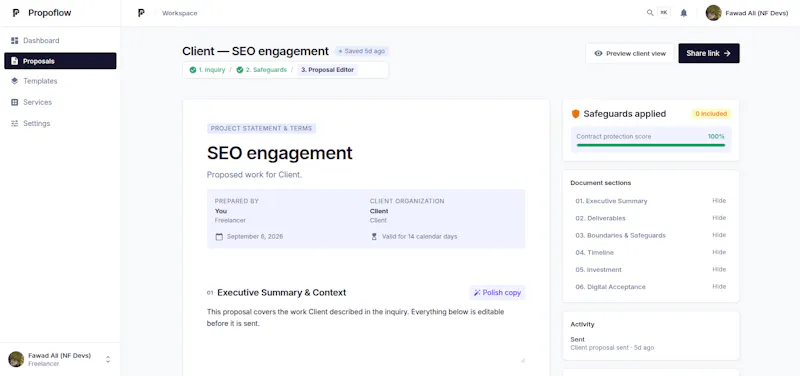Hide the Boundaries & Safeguards section
Image resolution: width=800 pixels, height=376 pixels.
tap(719, 235)
